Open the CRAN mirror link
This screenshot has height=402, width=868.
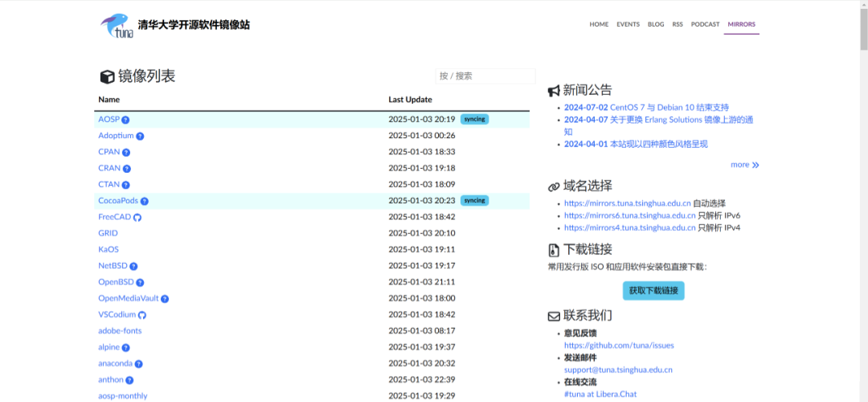(109, 168)
